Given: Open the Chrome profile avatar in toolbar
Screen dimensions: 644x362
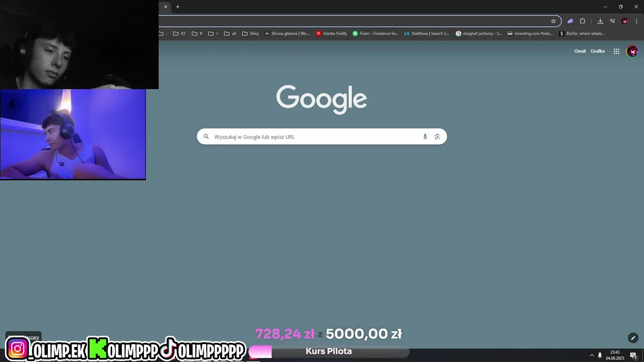Looking at the screenshot, I should [625, 21].
